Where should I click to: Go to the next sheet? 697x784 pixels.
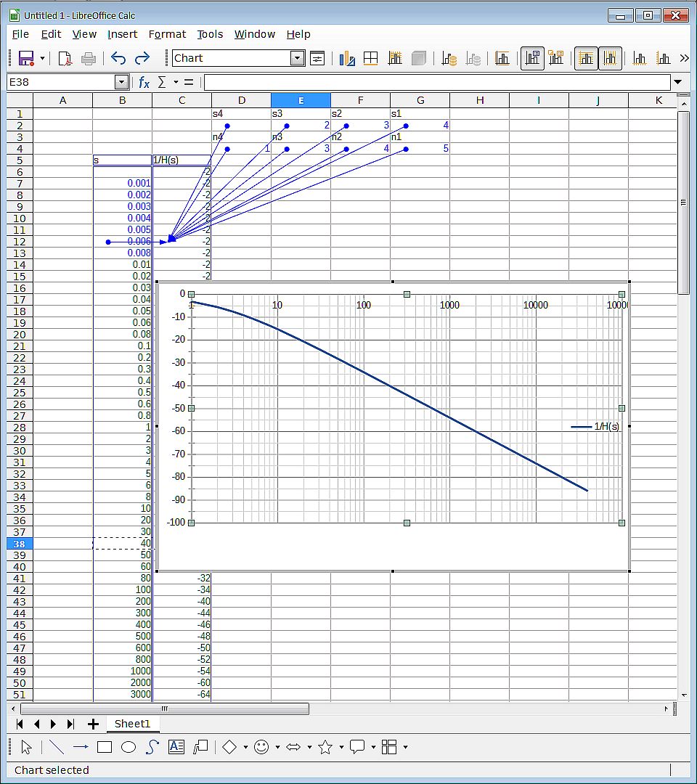(54, 724)
